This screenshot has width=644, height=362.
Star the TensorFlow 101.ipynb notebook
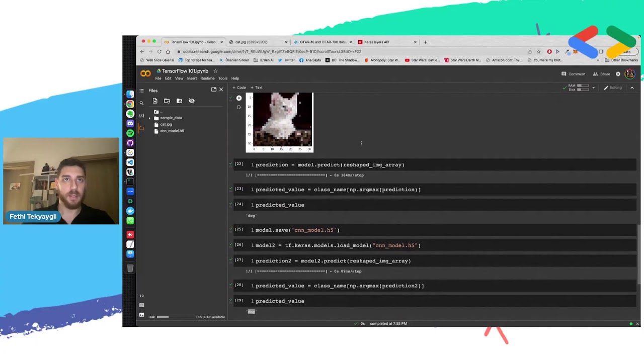215,71
